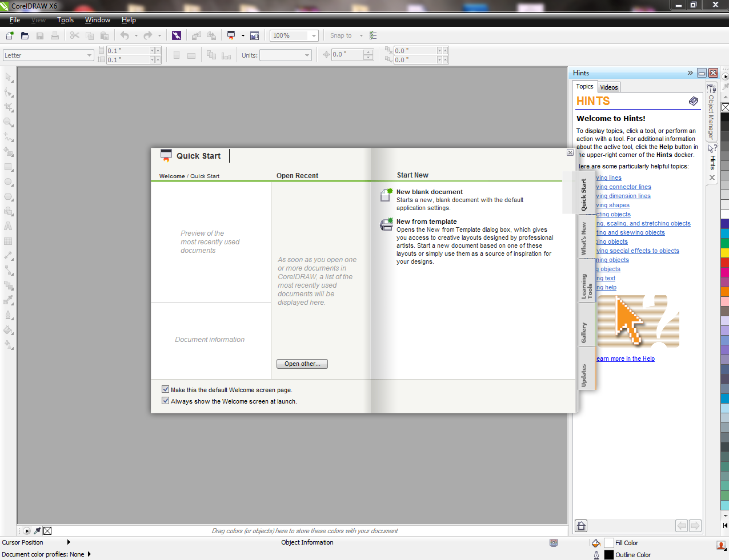729x560 pixels.
Task: Open the Table tool
Action: [x=7, y=241]
